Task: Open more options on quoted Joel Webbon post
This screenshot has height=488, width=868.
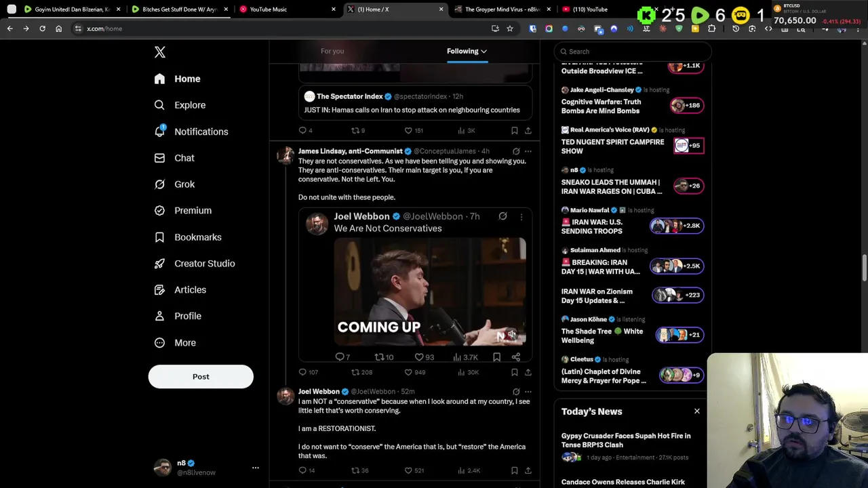Action: click(521, 217)
